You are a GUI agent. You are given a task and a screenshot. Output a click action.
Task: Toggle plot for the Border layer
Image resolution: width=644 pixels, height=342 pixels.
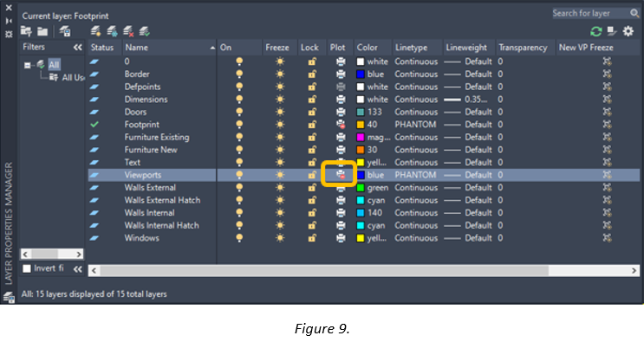coord(341,74)
